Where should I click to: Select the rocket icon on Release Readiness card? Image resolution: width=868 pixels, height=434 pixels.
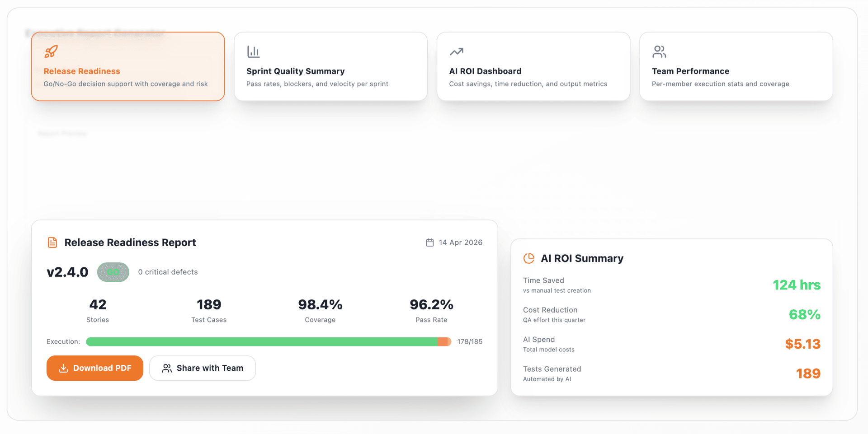click(51, 51)
